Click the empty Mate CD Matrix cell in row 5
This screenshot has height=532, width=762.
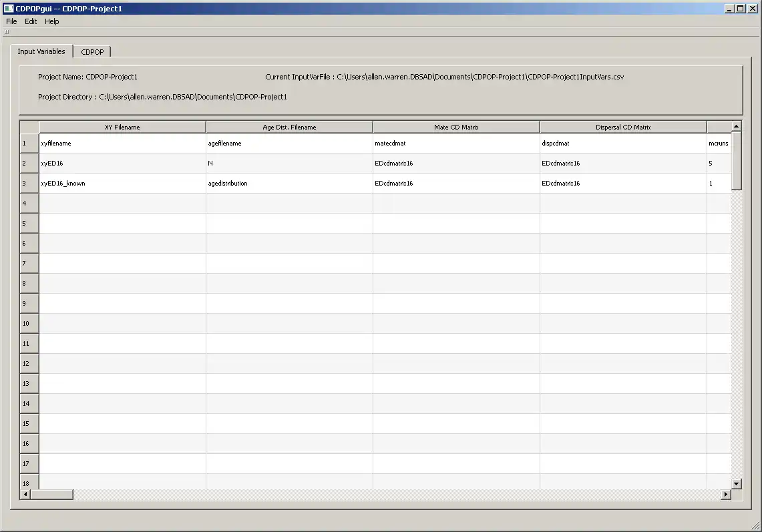coord(456,224)
